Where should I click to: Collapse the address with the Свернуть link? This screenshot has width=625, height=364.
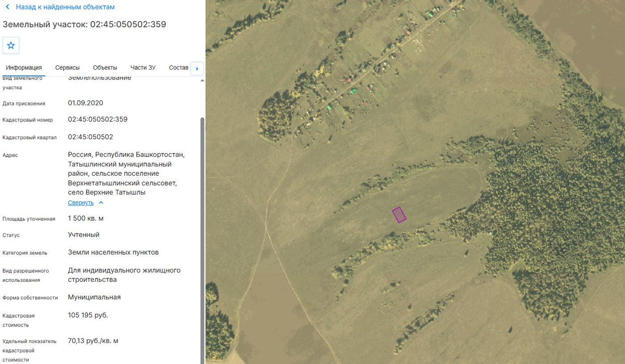click(86, 203)
